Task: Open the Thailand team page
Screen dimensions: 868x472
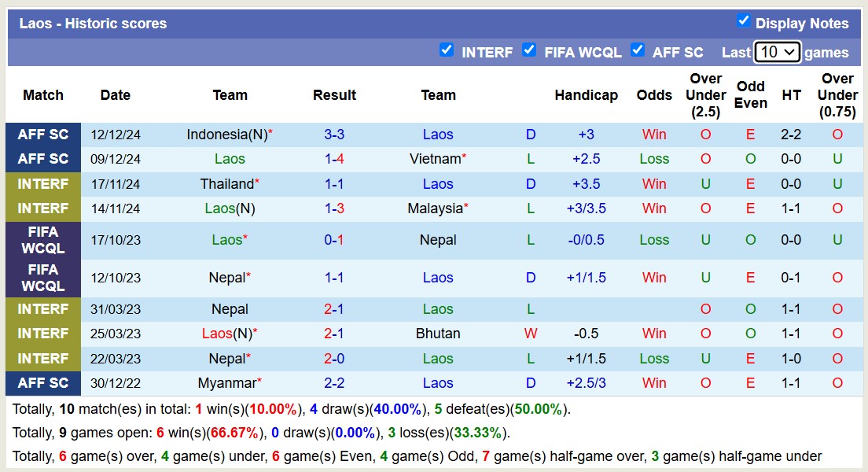Action: tap(226, 184)
